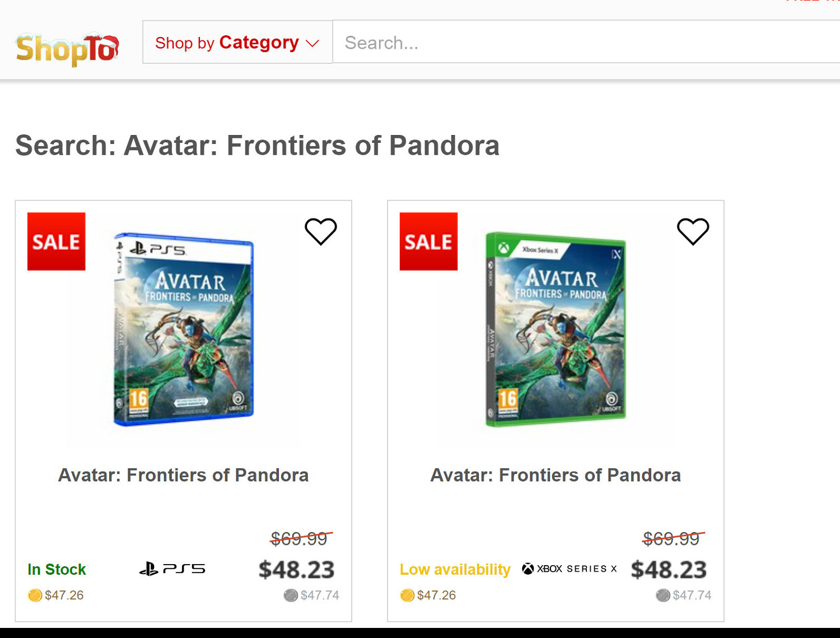
Task: Click the Search input field
Action: [582, 43]
